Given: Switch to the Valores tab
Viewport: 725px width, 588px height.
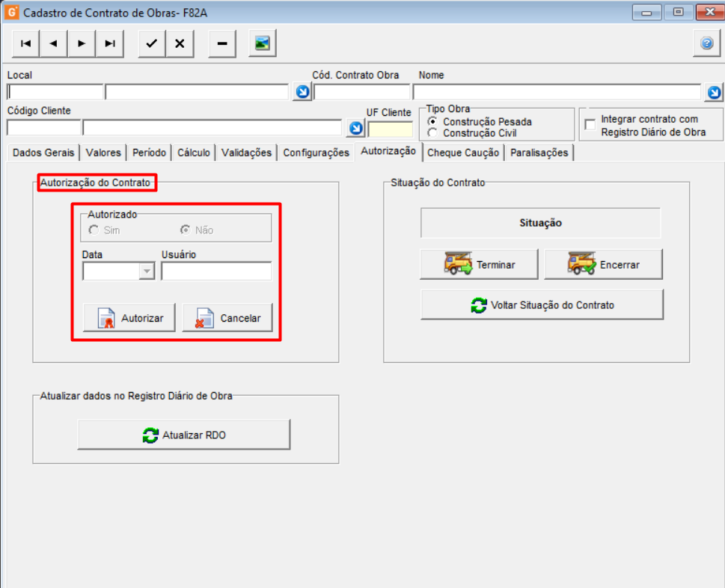Looking at the screenshot, I should 103,153.
